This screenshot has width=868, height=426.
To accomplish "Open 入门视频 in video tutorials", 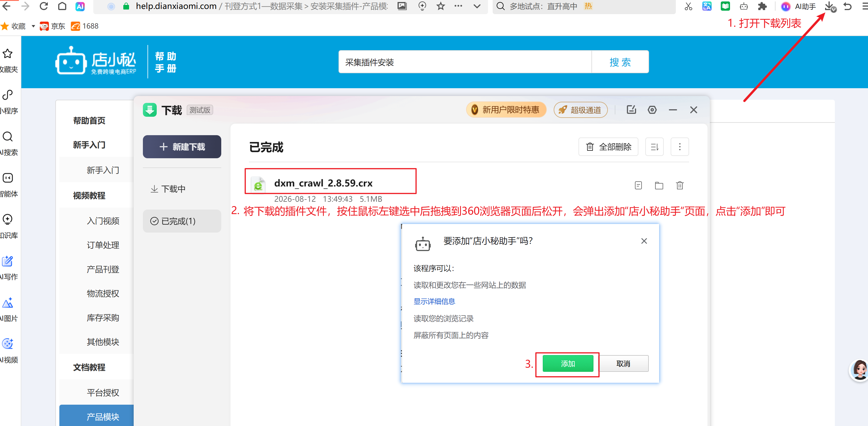I will (103, 221).
